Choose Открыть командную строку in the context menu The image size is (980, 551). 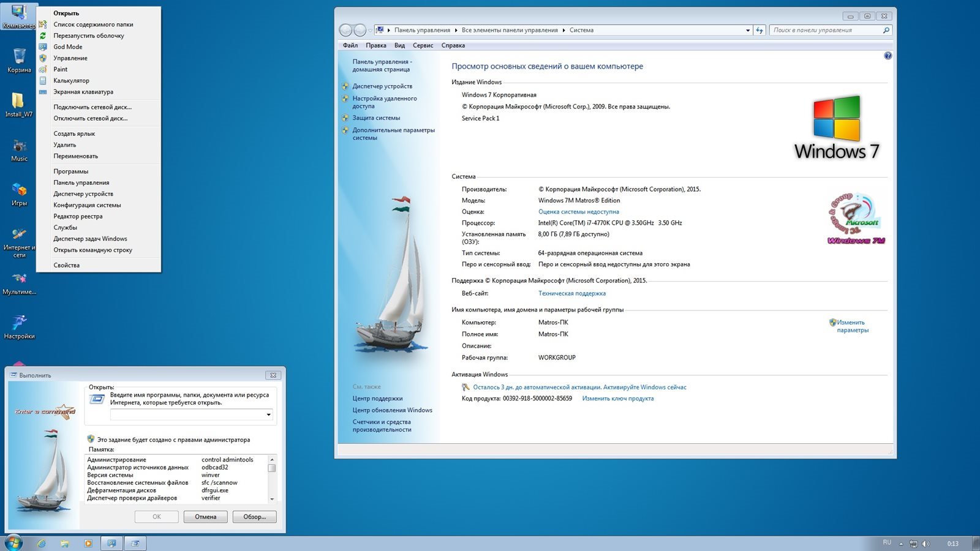coord(98,250)
